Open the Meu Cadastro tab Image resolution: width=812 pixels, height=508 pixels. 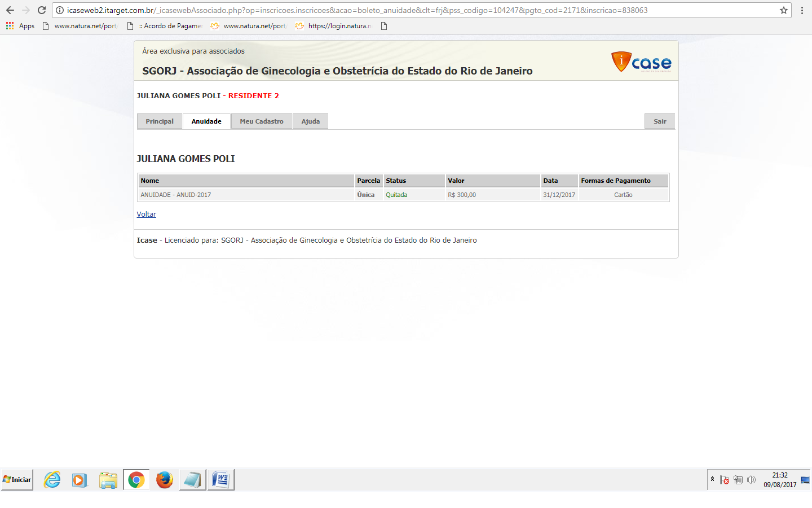262,121
